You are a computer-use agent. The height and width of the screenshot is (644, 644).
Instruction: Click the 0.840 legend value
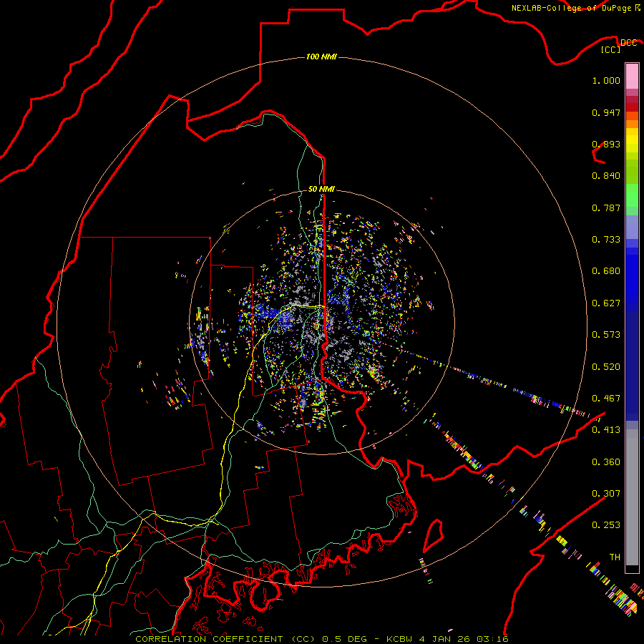[606, 176]
